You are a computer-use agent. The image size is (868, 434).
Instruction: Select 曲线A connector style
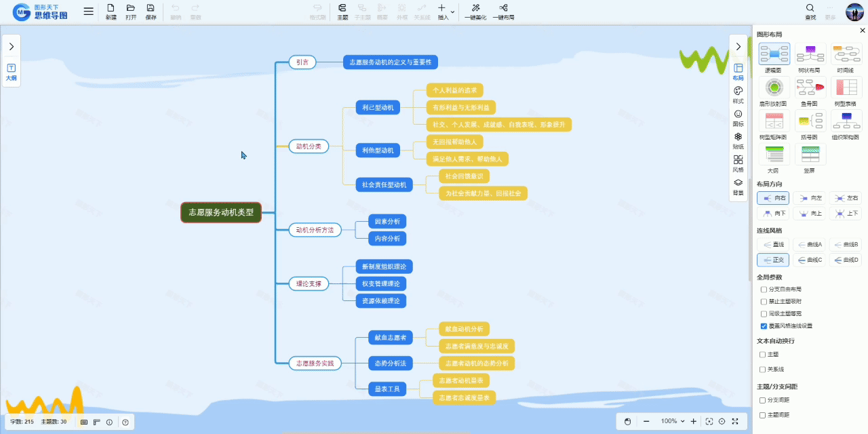coord(809,244)
